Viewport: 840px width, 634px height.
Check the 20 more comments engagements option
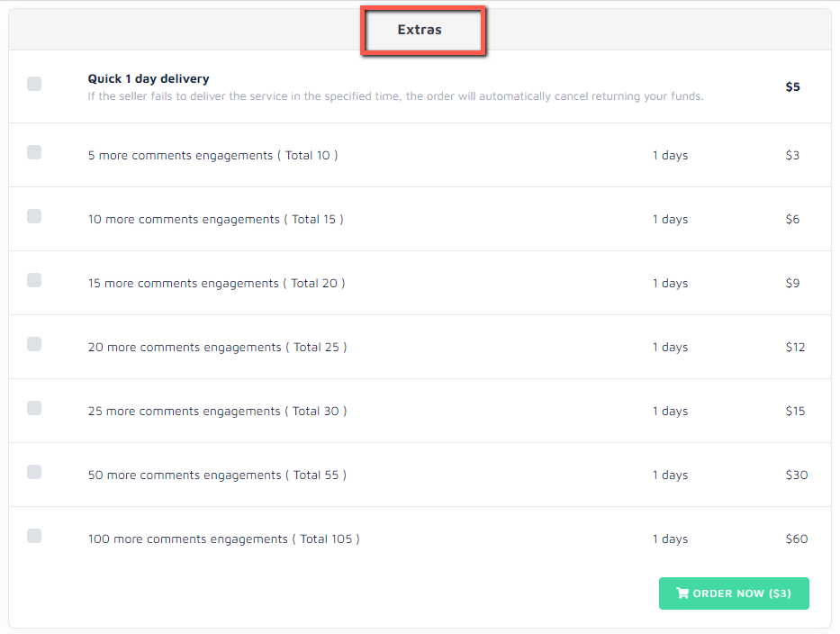[34, 344]
